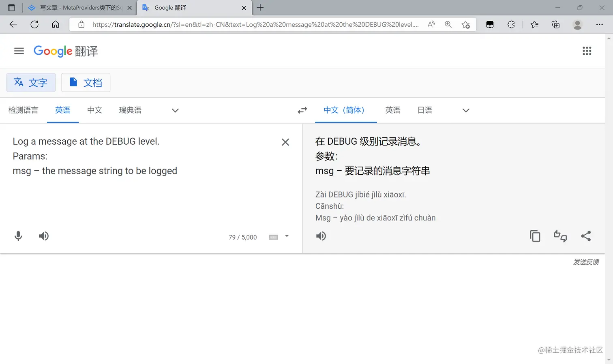Open browser collections
Image resolution: width=613 pixels, height=364 pixels.
tap(556, 24)
